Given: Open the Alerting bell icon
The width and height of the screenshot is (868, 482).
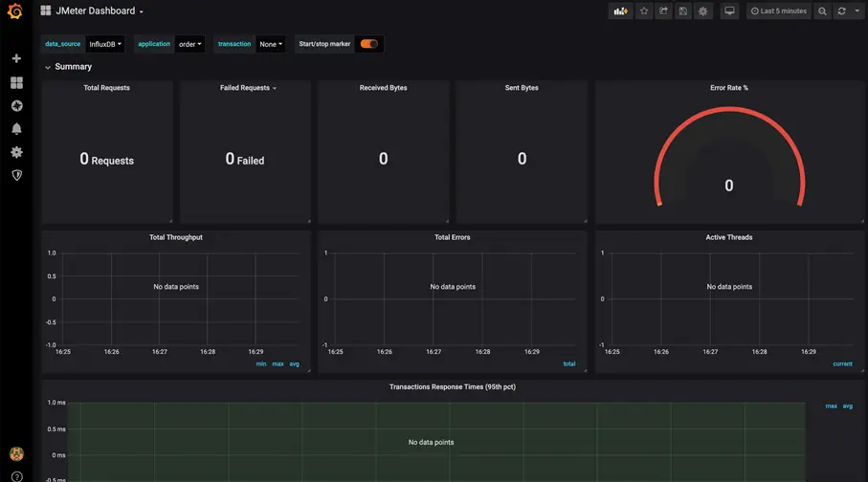Looking at the screenshot, I should [x=16, y=129].
